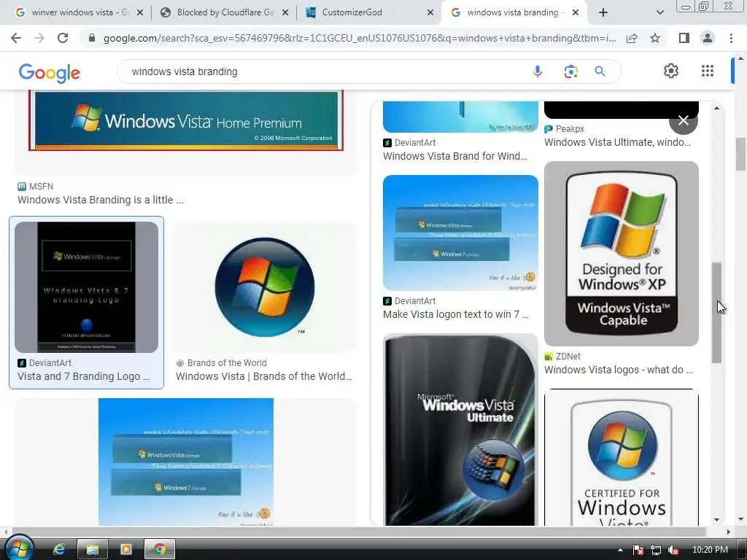Click the URL address bar
Image resolution: width=747 pixels, height=560 pixels.
[359, 38]
